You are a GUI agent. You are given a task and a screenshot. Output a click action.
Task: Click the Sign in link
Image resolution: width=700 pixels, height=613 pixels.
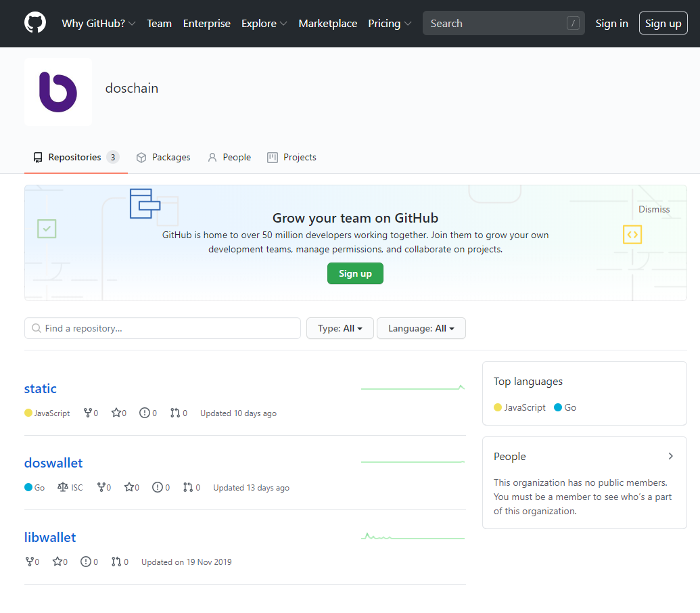pos(611,23)
